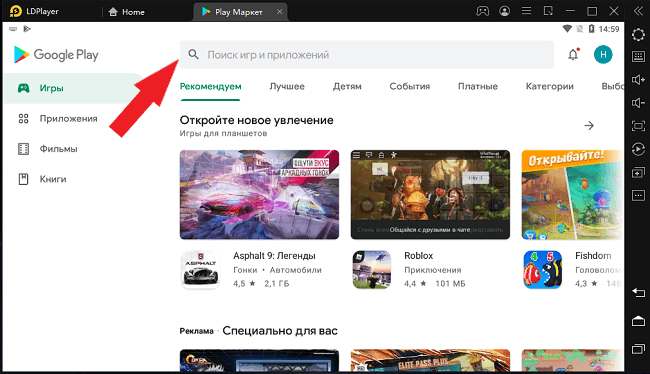
Task: Click LDPlayer logo icon
Action: coord(15,11)
